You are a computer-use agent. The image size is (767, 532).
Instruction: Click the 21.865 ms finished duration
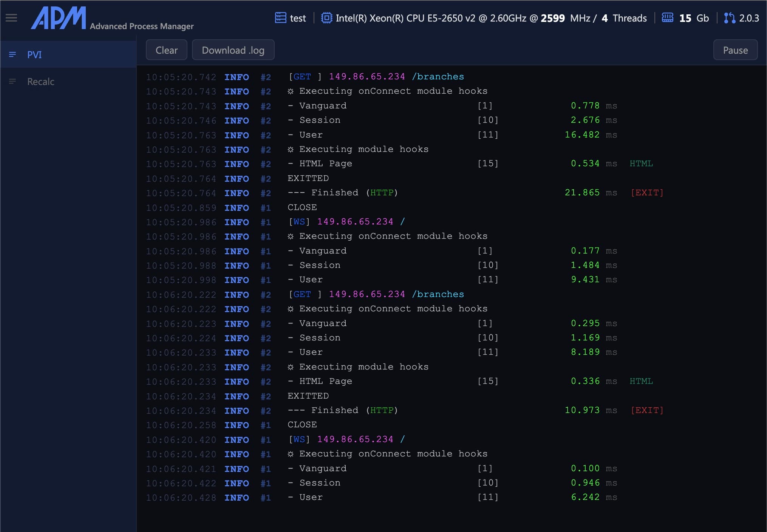(x=591, y=193)
